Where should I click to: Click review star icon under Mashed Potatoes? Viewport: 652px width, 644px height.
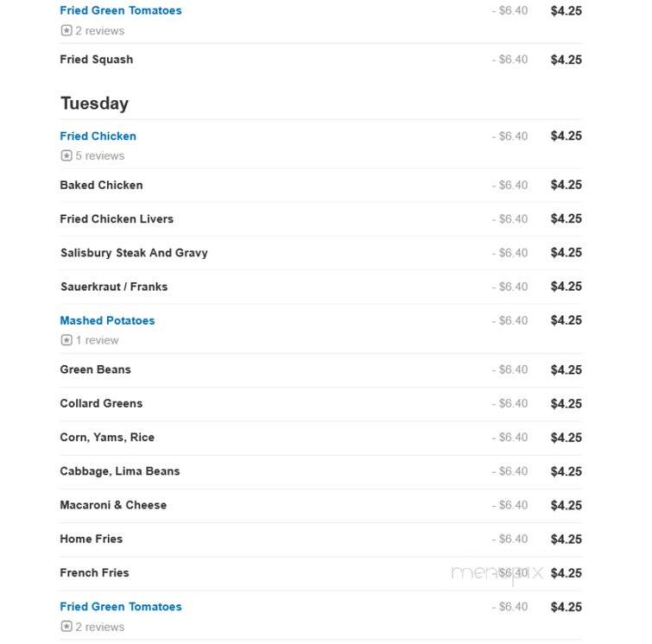point(66,340)
